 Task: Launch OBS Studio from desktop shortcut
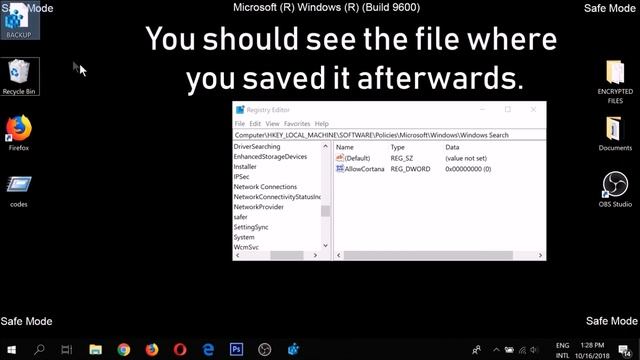(615, 189)
